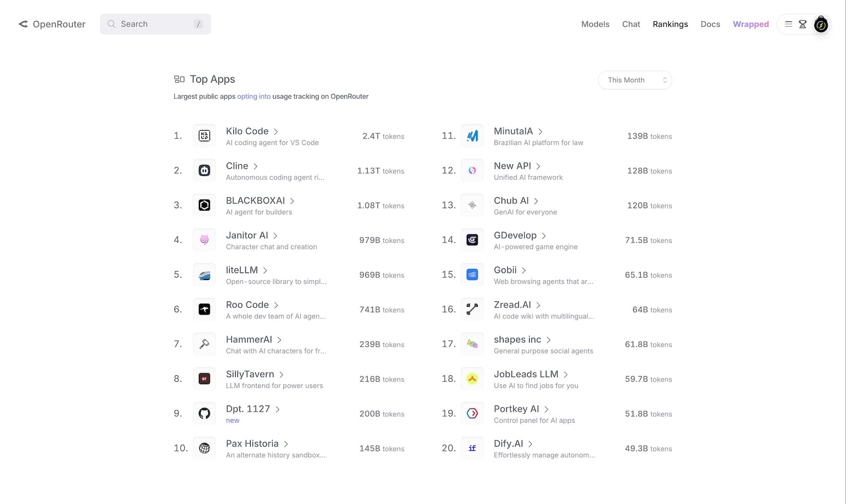The image size is (846, 504).
Task: Click the Dpt. 1127 GitHub icon
Action: click(204, 413)
